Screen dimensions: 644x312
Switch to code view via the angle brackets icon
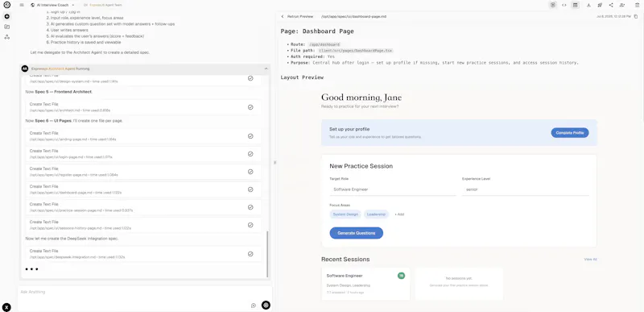click(564, 5)
